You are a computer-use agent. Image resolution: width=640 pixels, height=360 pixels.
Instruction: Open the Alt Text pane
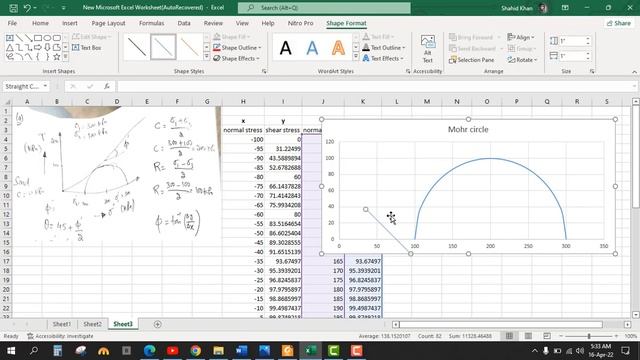(x=427, y=49)
